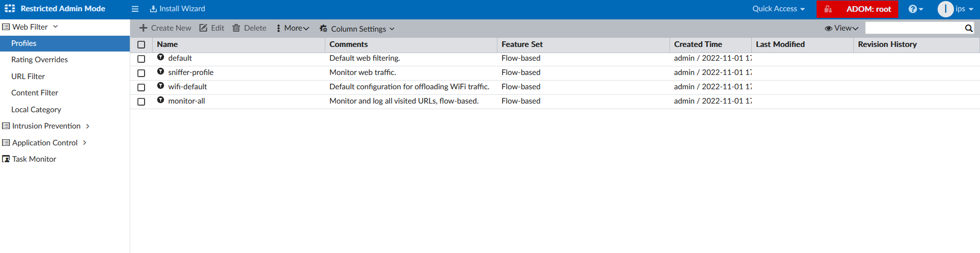Open the View dropdown
Image resolution: width=980 pixels, height=253 pixels.
(x=842, y=28)
